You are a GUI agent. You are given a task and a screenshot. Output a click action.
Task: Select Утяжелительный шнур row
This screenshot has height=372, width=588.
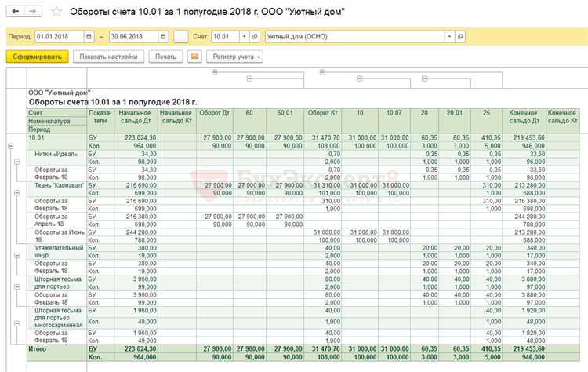[x=59, y=251]
